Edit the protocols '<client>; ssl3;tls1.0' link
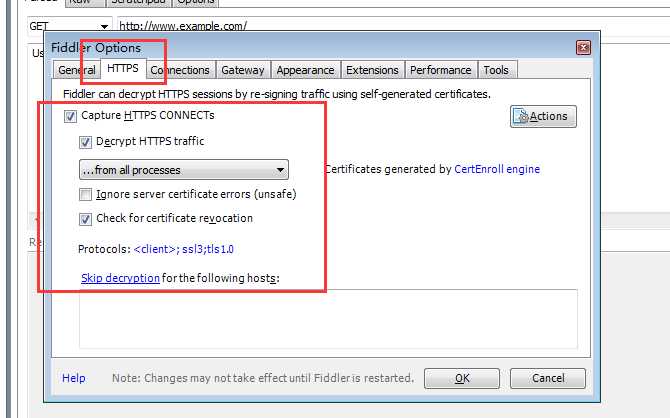Image resolution: width=670 pixels, height=418 pixels. click(184, 249)
